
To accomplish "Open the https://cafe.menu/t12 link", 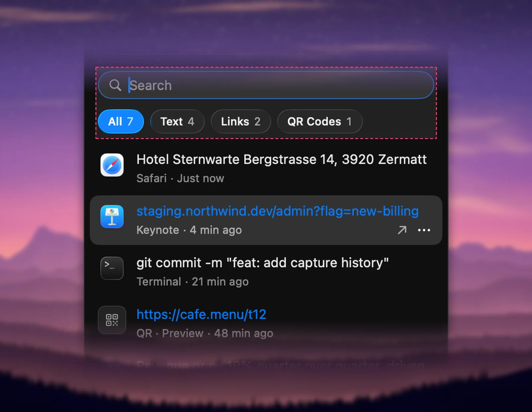I will click(201, 314).
